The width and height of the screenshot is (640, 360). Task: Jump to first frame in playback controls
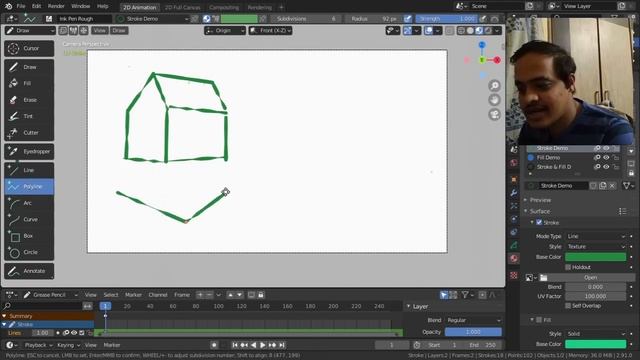click(235, 345)
